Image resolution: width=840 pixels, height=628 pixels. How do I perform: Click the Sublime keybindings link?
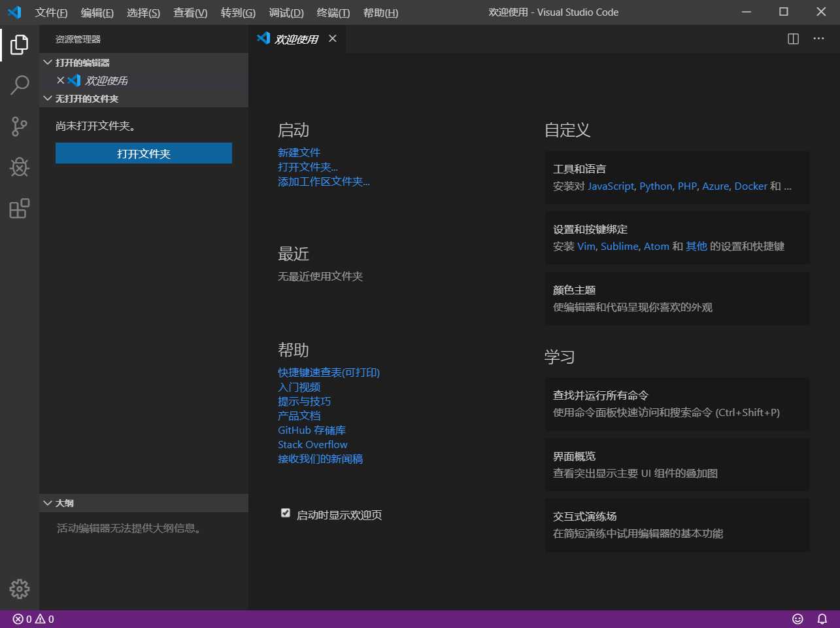point(620,246)
